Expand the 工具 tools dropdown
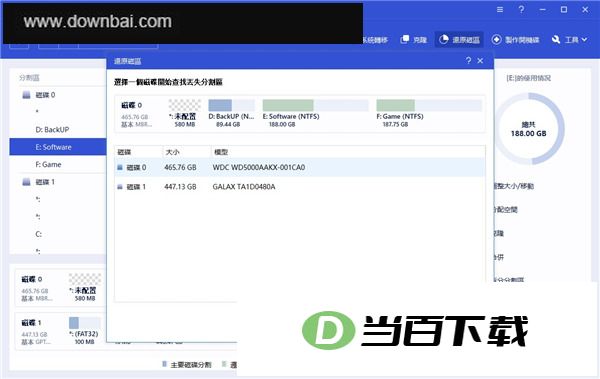Screen dimensions: 600x379 click(x=569, y=39)
